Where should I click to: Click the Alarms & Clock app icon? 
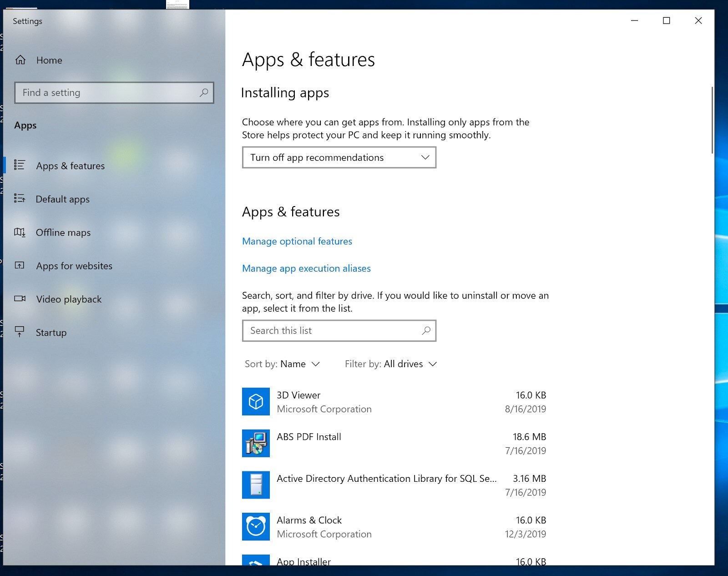tap(256, 527)
